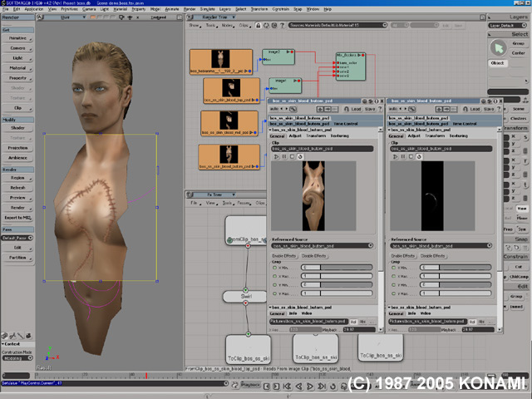Select the Swirl node in Fx Tree
The image size is (532, 399).
click(245, 296)
